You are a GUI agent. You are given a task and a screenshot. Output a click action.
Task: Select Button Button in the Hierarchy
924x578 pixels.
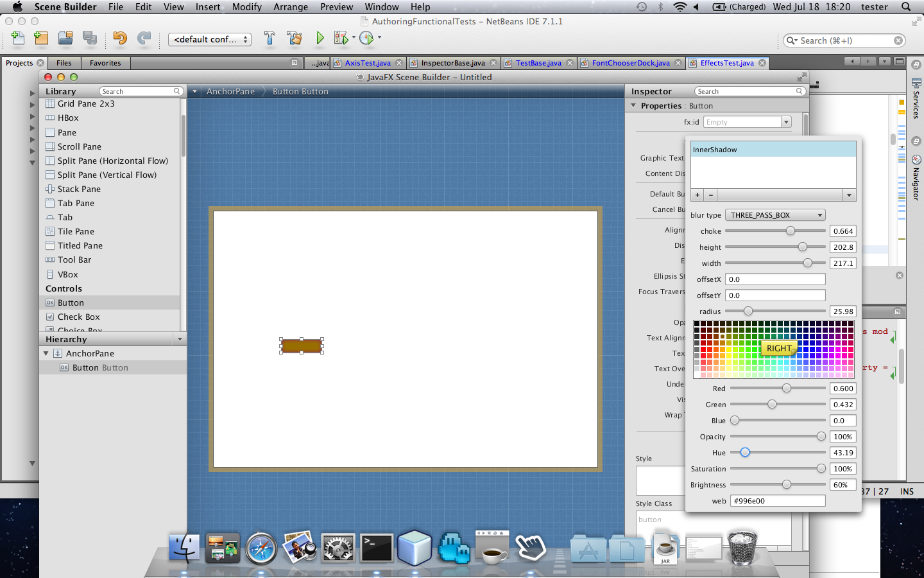pos(113,367)
